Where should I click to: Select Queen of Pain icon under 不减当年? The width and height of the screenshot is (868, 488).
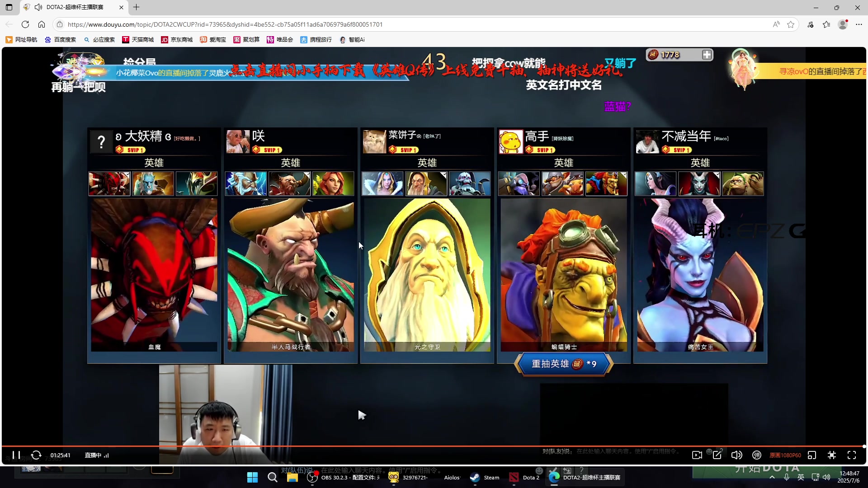699,183
